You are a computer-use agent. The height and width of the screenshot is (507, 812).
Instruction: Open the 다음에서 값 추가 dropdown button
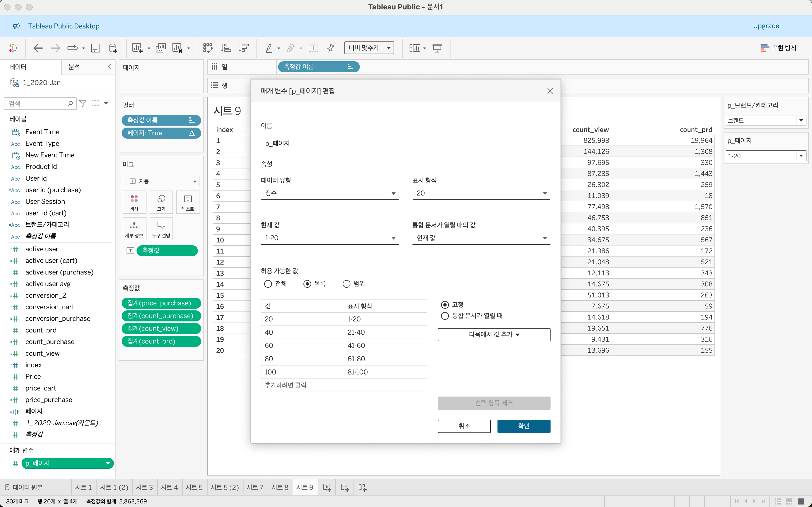[x=494, y=334]
